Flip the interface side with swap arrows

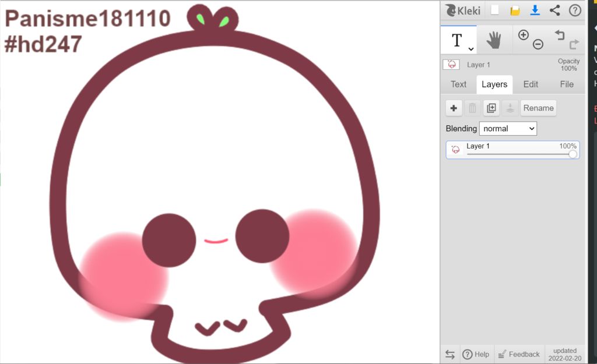click(x=449, y=355)
